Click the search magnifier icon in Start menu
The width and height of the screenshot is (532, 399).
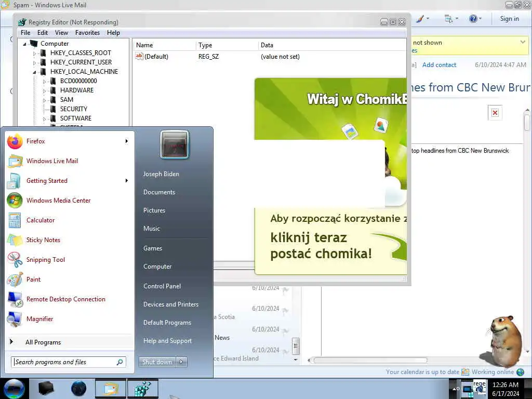coord(120,362)
